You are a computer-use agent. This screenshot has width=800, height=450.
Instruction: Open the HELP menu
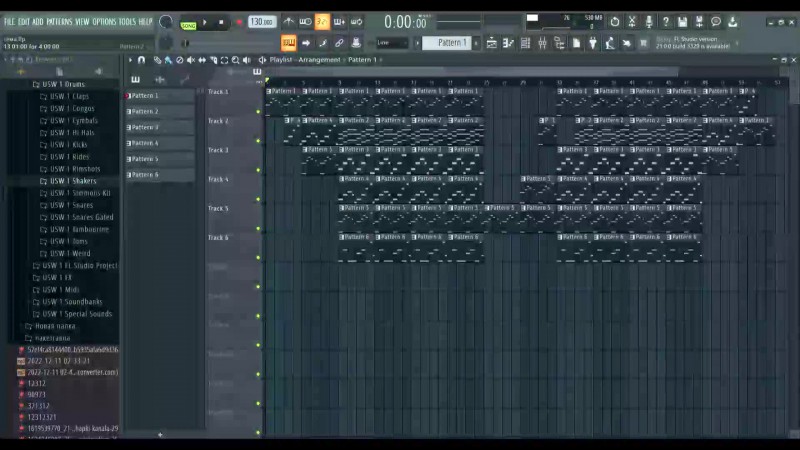click(x=145, y=22)
